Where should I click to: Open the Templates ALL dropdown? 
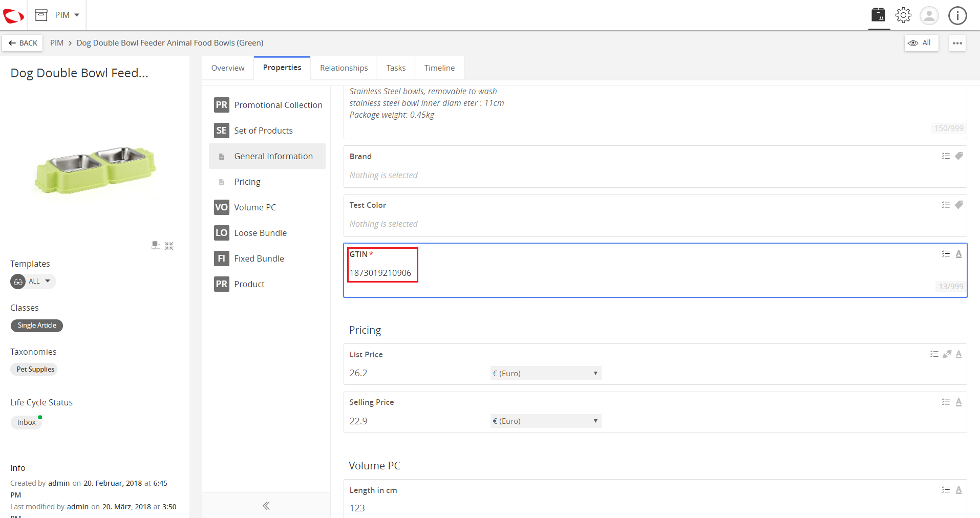pyautogui.click(x=33, y=282)
